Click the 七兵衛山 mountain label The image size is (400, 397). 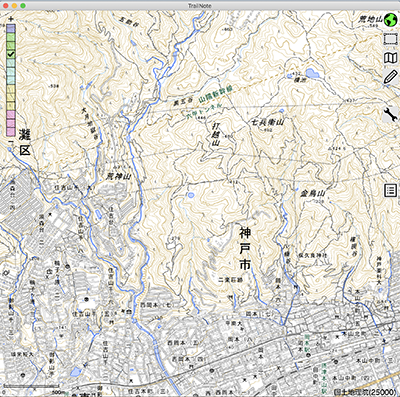pyautogui.click(x=267, y=122)
